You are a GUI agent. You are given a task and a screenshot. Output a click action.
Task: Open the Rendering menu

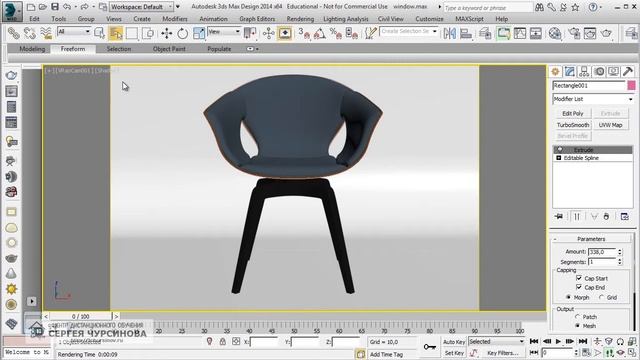tap(300, 19)
